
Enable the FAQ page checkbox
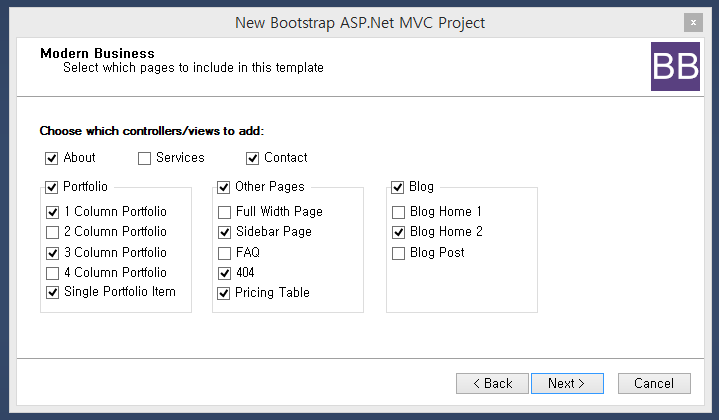click(x=225, y=253)
